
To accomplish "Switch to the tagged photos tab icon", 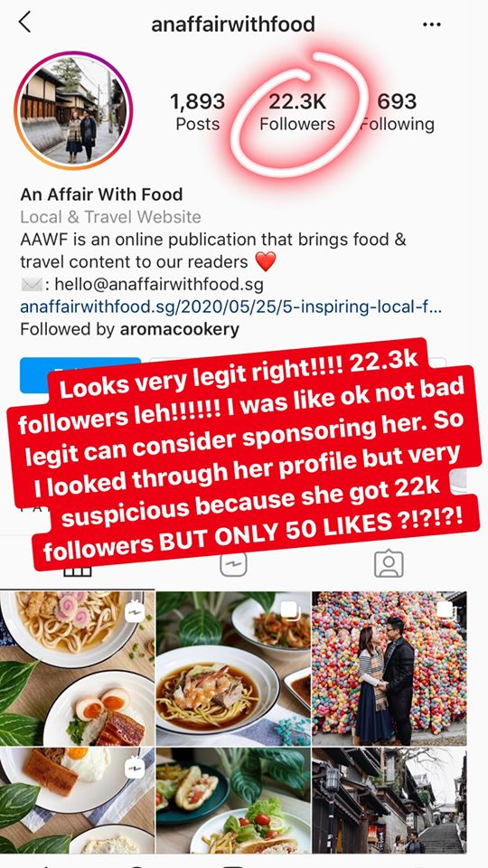I will click(x=389, y=564).
